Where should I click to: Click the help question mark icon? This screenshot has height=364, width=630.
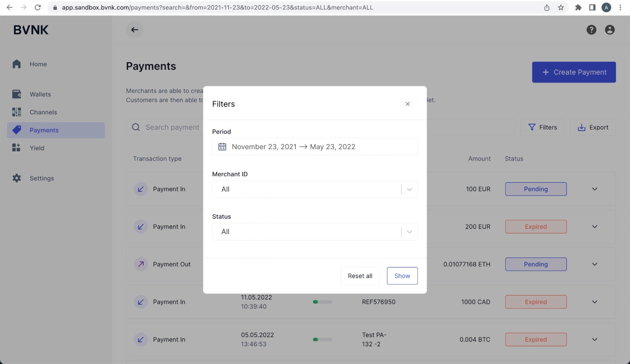(591, 30)
